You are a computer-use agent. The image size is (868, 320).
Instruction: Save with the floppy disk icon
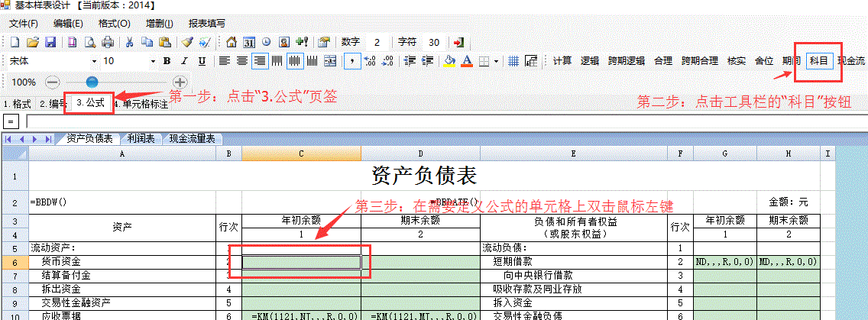click(x=50, y=42)
